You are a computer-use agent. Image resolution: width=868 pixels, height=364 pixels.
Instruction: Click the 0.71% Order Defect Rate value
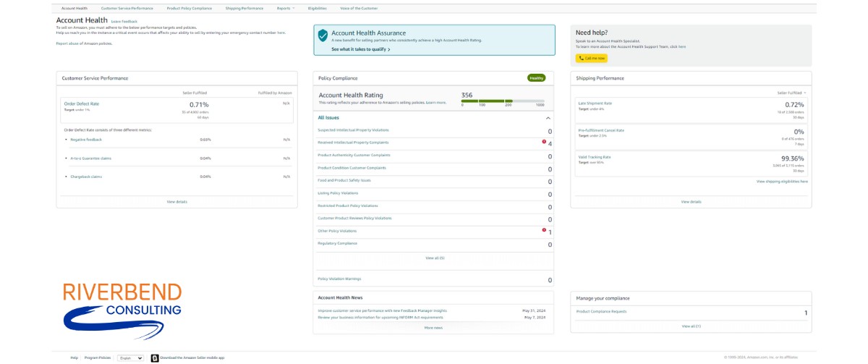click(x=199, y=105)
